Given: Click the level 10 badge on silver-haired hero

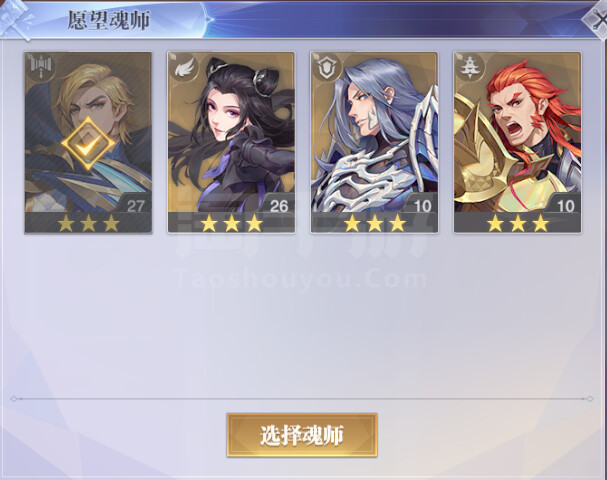Looking at the screenshot, I should 422,206.
